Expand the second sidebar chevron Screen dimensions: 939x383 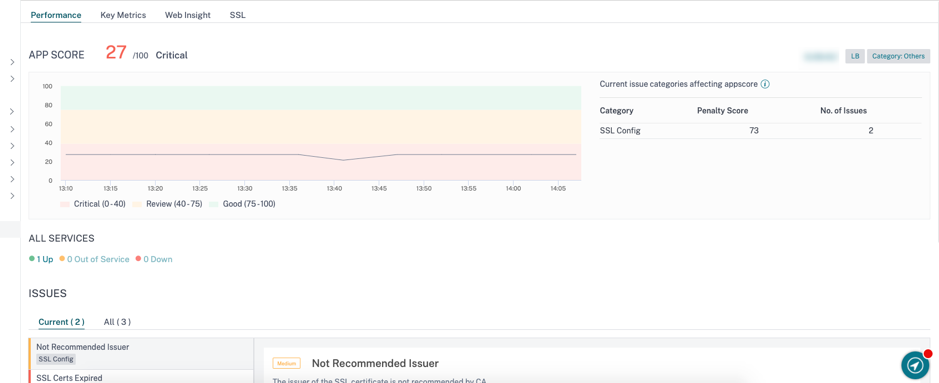[x=12, y=78]
